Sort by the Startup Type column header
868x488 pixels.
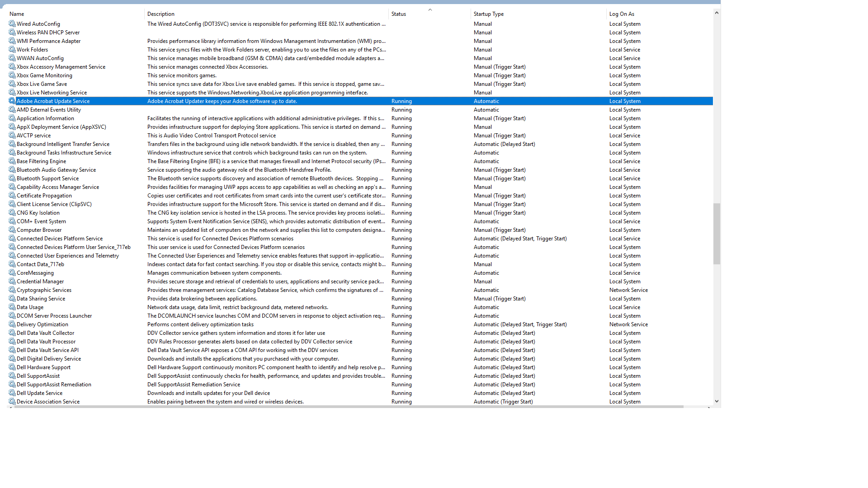(x=538, y=14)
